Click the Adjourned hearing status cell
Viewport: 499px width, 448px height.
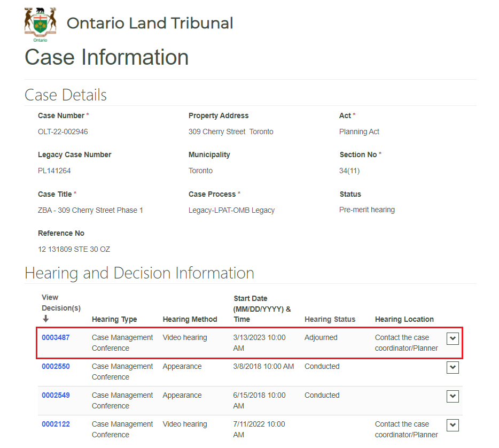(x=321, y=337)
